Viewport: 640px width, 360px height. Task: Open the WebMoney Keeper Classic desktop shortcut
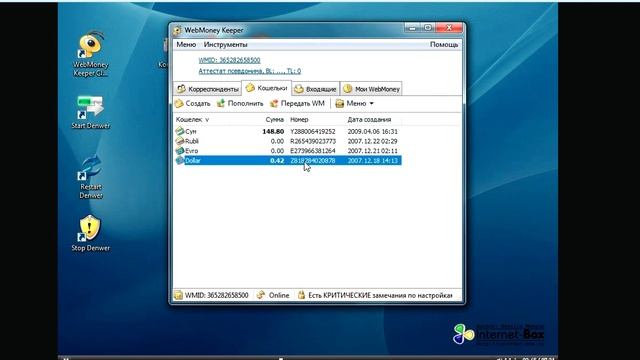[x=90, y=54]
